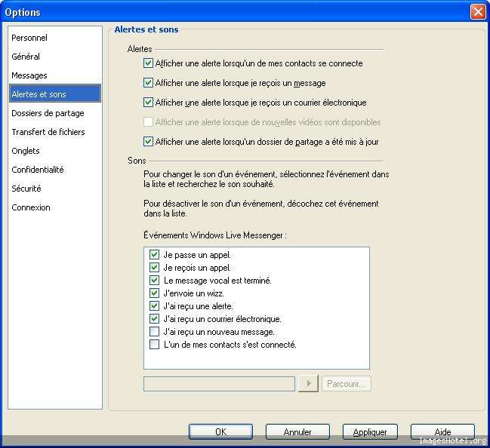This screenshot has width=490, height=448.
Task: Click Appliquer to apply settings
Action: tap(370, 432)
